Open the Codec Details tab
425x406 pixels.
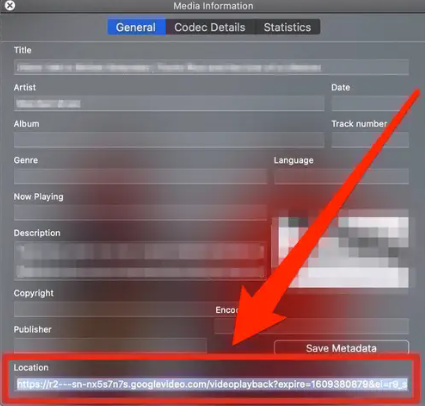pos(210,27)
